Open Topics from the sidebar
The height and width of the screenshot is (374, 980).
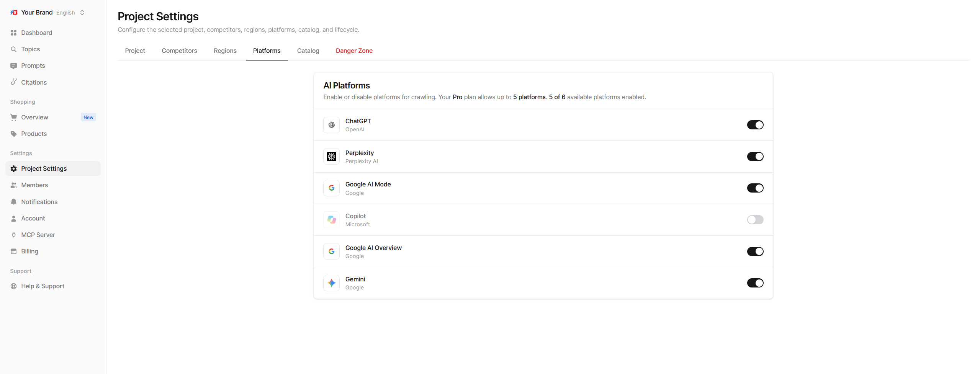pos(53,49)
